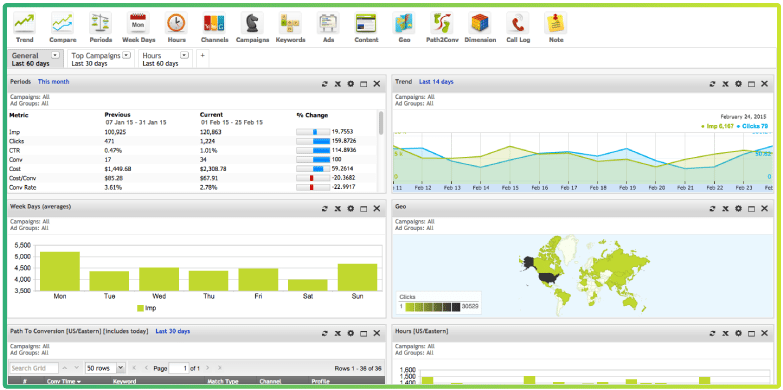
Task: Open the Compare report icon
Action: (62, 23)
